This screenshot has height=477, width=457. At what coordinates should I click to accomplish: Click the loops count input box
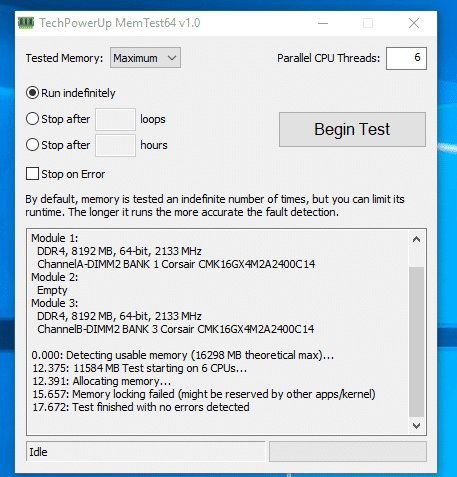115,119
